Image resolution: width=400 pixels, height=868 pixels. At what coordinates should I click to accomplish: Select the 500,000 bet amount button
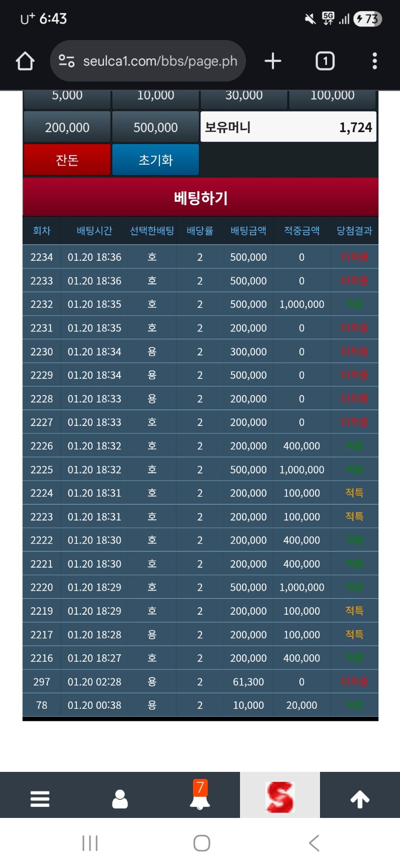pos(155,127)
